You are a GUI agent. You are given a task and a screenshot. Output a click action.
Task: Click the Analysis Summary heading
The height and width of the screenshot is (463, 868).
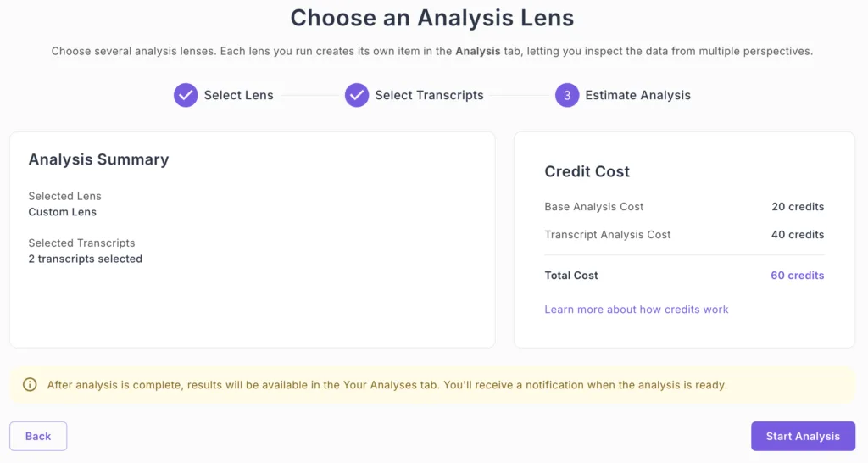click(x=98, y=159)
